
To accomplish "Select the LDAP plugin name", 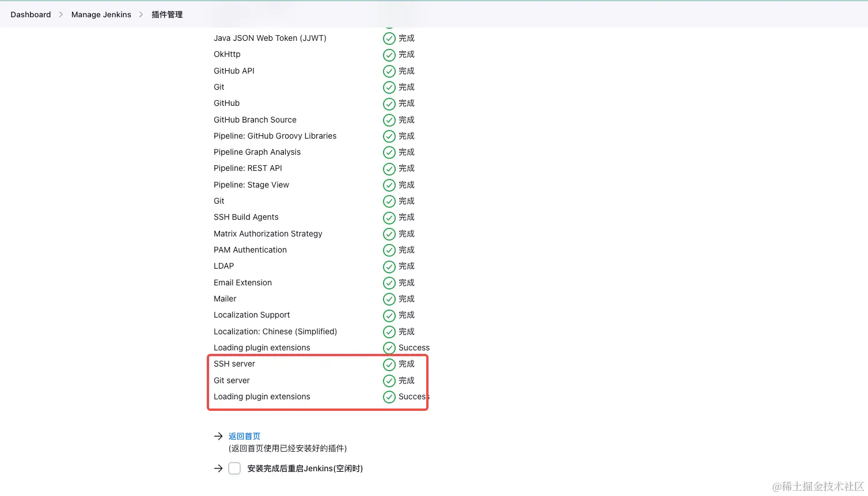I will pyautogui.click(x=223, y=266).
